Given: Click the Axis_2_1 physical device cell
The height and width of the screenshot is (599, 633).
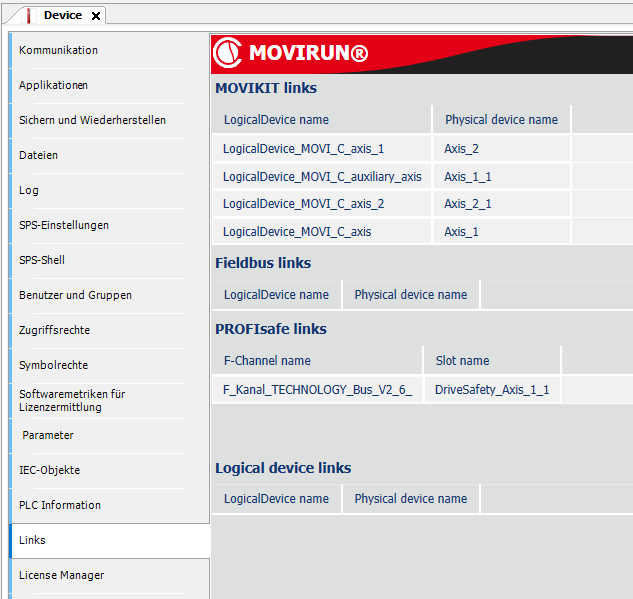Looking at the screenshot, I should tap(502, 204).
